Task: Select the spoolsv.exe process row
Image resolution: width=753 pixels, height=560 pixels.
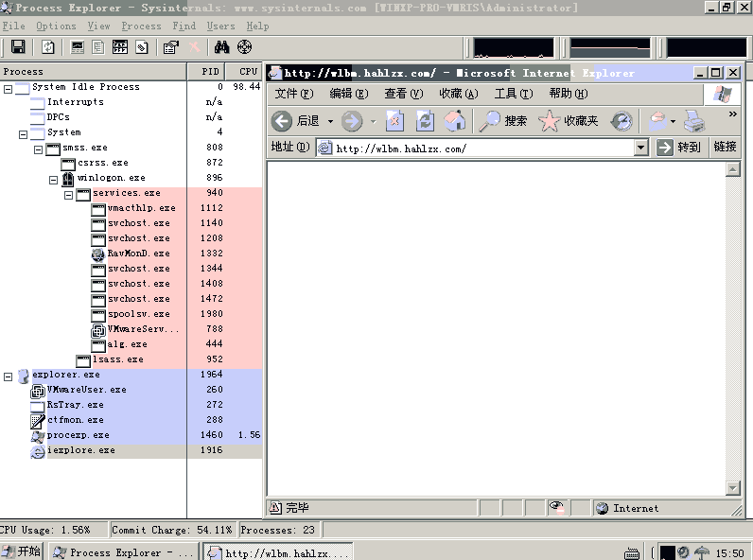Action: pyautogui.click(x=131, y=314)
